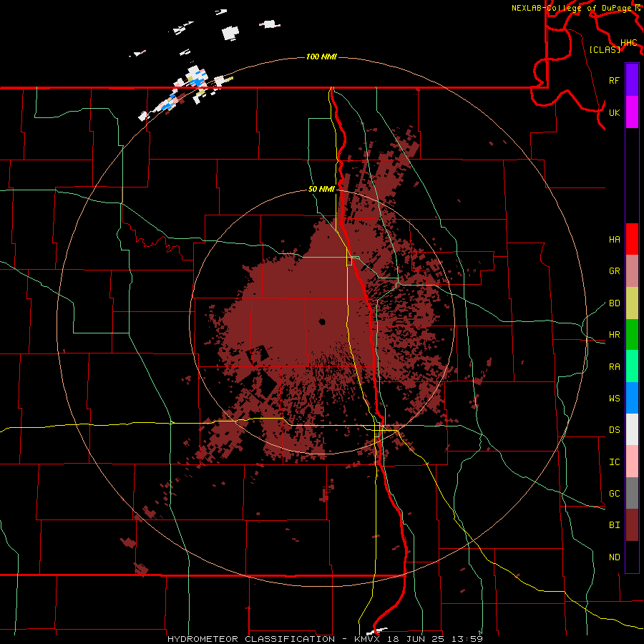Viewport: 644px width, 644px height.
Task: Click the light pink IC legend swatch
Action: [x=632, y=462]
